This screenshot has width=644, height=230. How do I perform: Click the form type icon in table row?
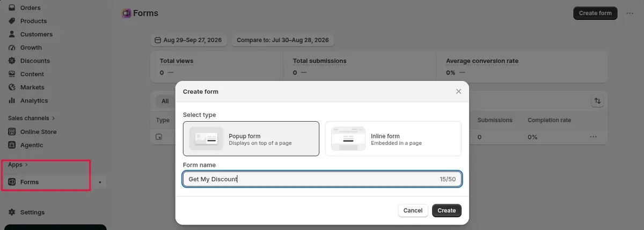pos(159,137)
